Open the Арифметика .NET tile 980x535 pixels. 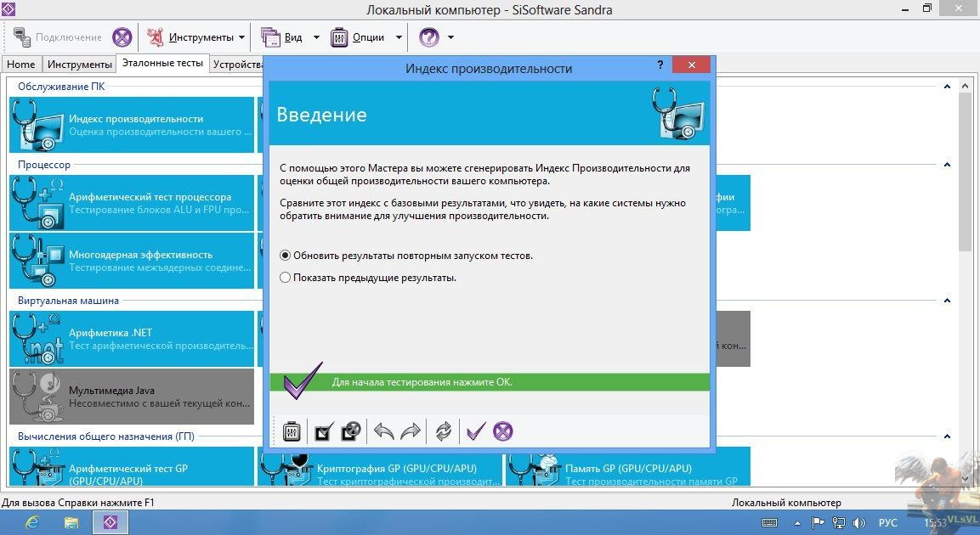[132, 339]
